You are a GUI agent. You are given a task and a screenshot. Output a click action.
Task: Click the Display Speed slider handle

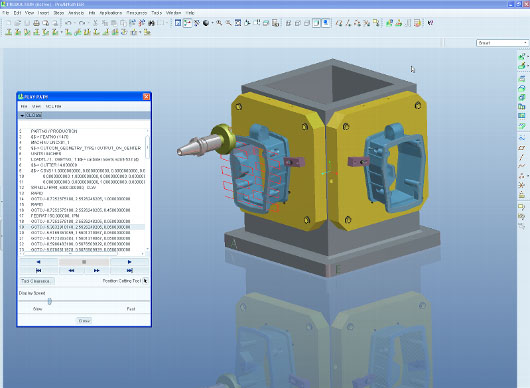(50, 301)
